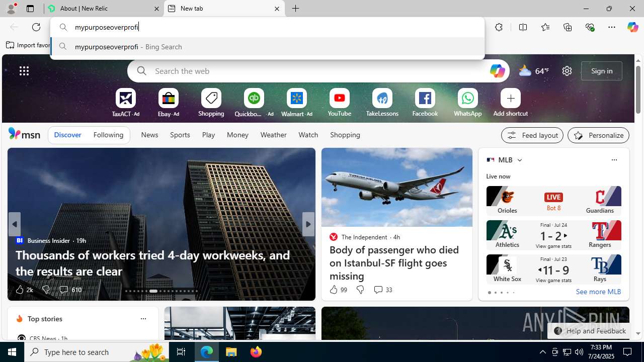Viewport: 644px width, 362px height.
Task: Open the Sports category
Action: [180, 135]
